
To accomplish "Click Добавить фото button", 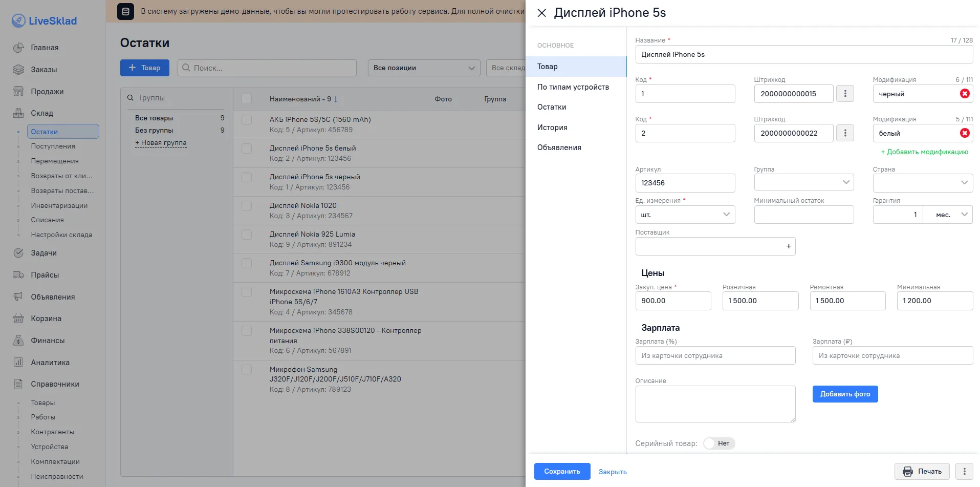I will pos(845,394).
